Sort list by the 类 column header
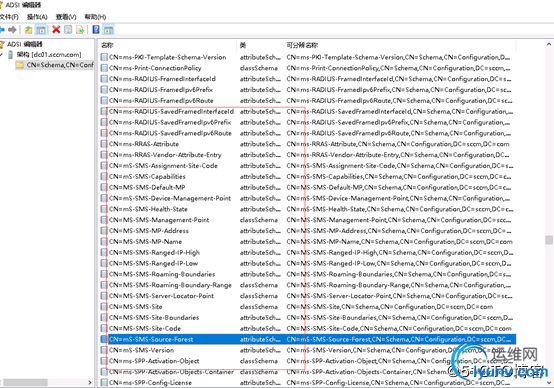This screenshot has width=554, height=388. [x=243, y=45]
